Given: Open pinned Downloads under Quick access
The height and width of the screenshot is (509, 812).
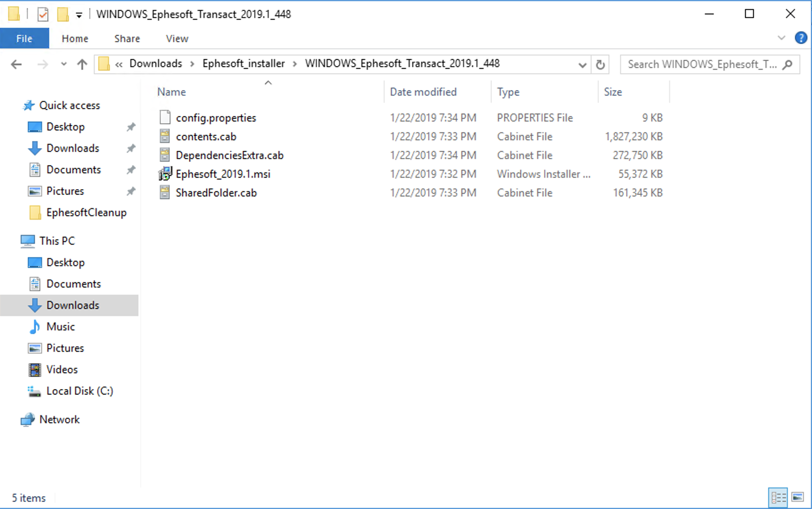Looking at the screenshot, I should click(73, 148).
